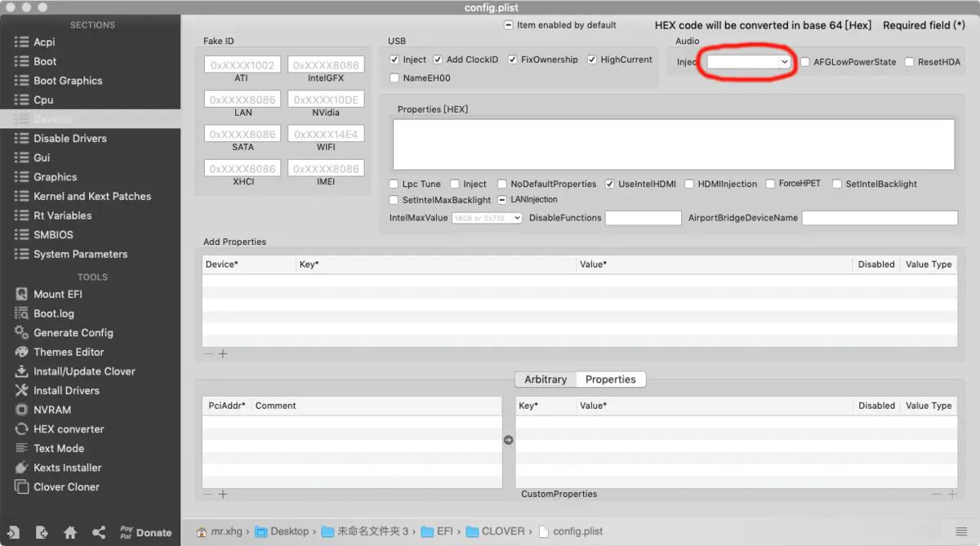The height and width of the screenshot is (546, 980).
Task: Disable the FixOwnership checkbox
Action: (513, 59)
